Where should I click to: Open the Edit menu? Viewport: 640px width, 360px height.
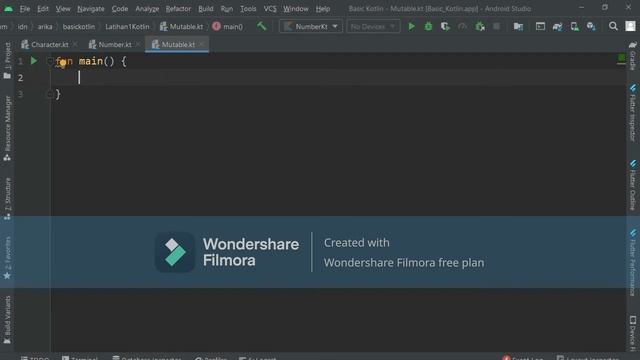coord(42,9)
